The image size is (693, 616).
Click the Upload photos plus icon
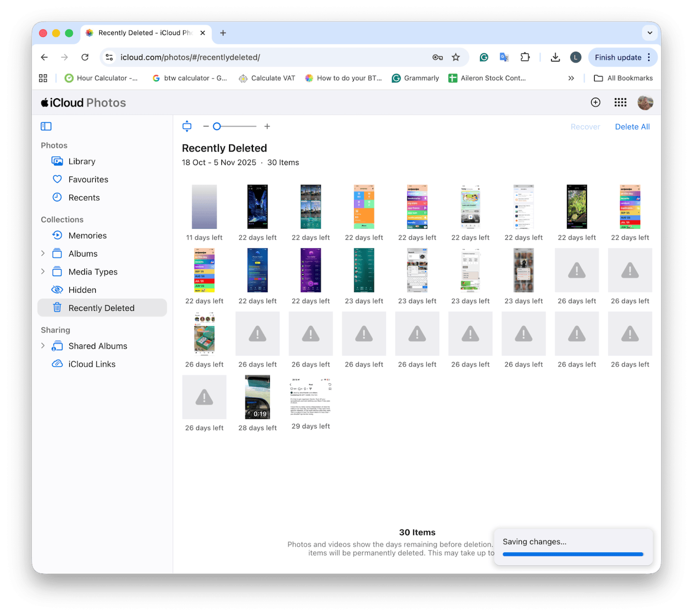pos(595,102)
